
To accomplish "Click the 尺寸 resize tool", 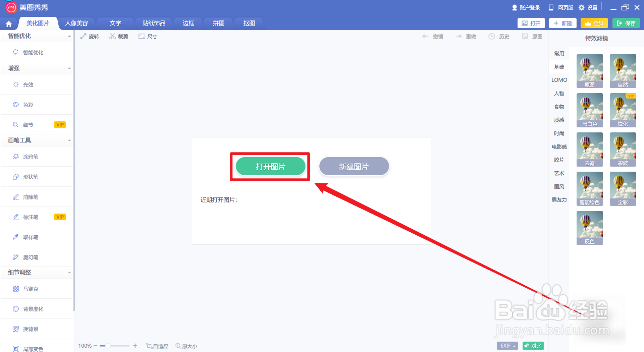I will (x=148, y=36).
